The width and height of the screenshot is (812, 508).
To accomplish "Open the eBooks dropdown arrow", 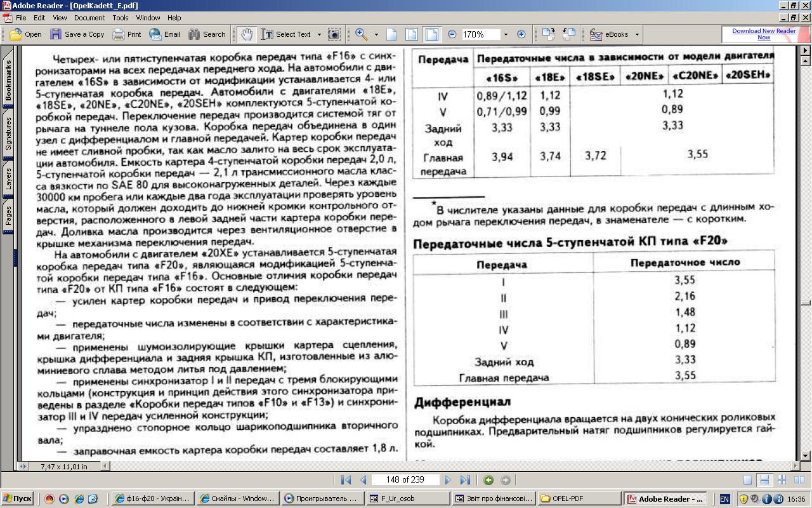I will click(637, 34).
